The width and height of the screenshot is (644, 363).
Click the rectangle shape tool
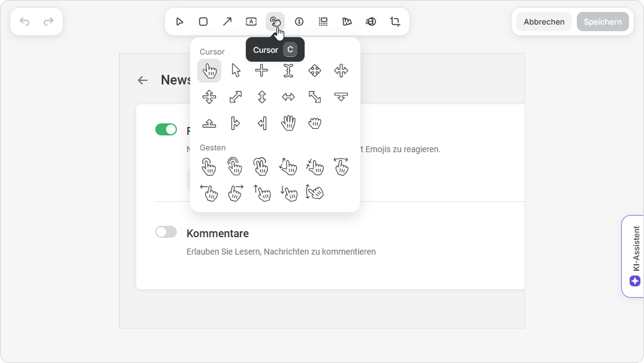pyautogui.click(x=203, y=22)
